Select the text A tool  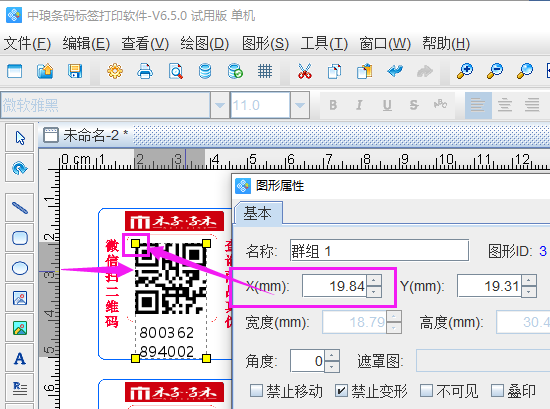tap(20, 358)
